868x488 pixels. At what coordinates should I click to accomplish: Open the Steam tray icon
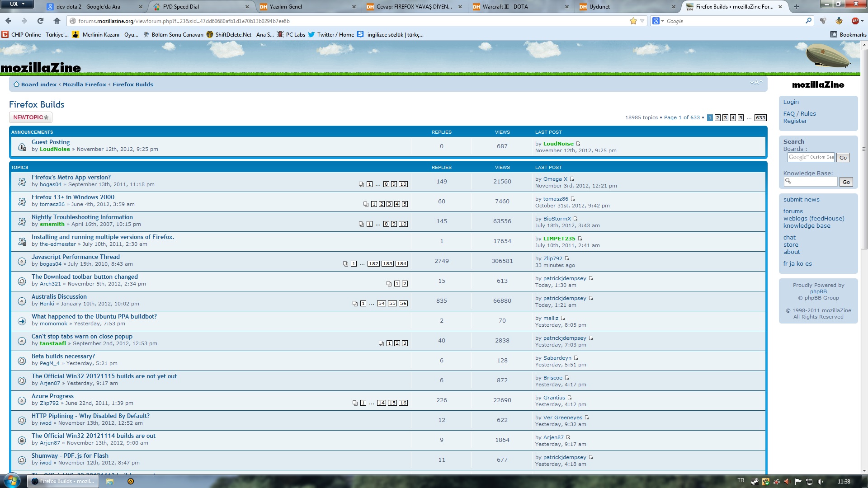pyautogui.click(x=755, y=481)
